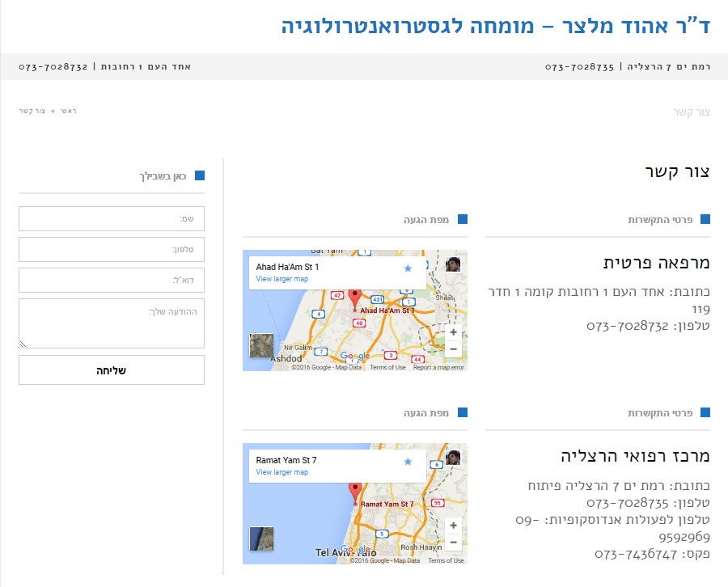Click צור קשר breadcrumb item
The image size is (728, 587).
pos(32,111)
